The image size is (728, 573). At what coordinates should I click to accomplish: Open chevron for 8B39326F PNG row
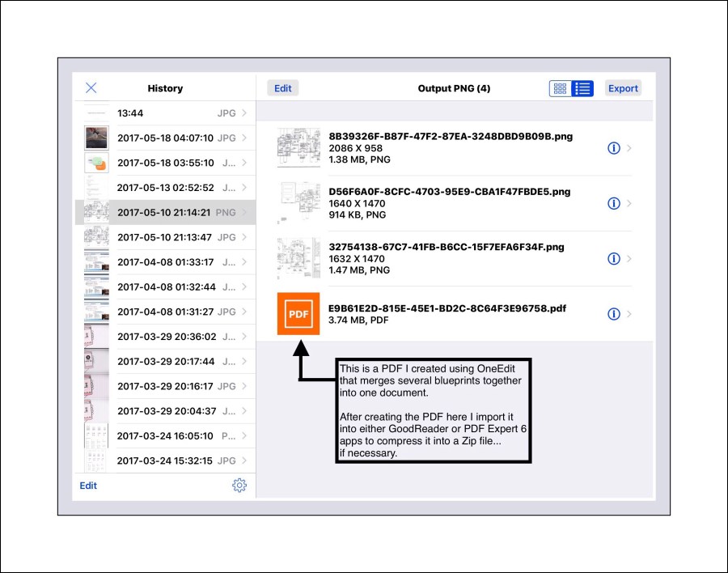coord(630,148)
